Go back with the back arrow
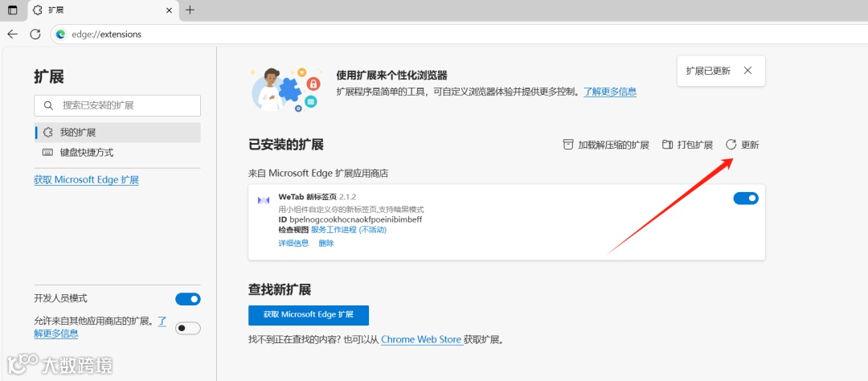 click(x=13, y=35)
